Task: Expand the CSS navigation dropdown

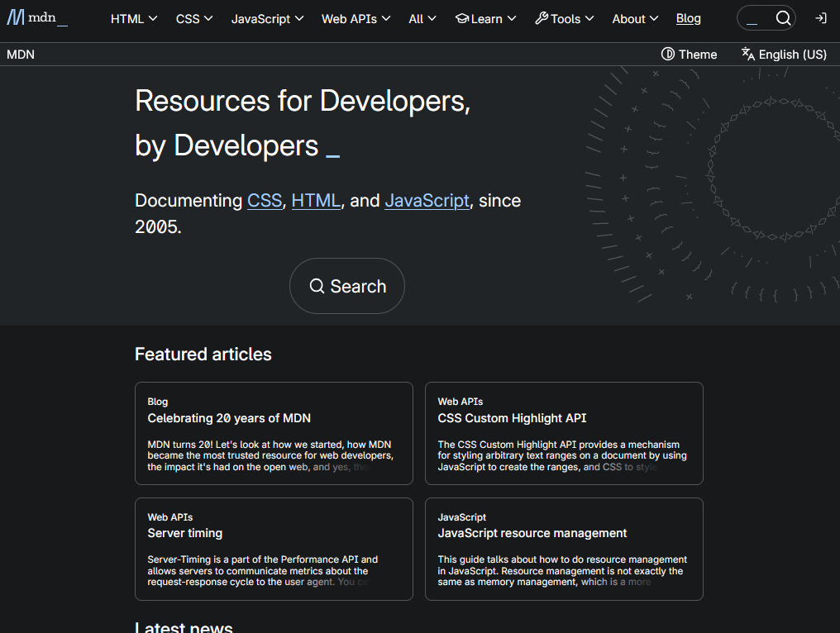Action: click(x=194, y=18)
